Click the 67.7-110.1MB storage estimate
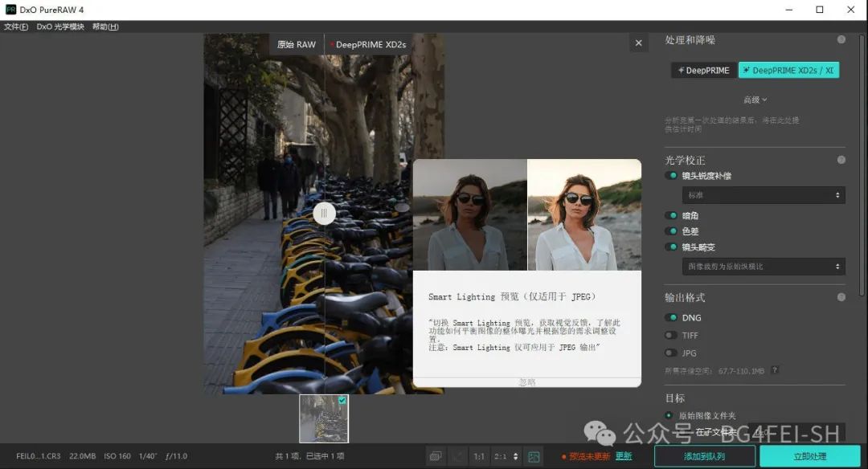The width and height of the screenshot is (868, 469). 741,370
